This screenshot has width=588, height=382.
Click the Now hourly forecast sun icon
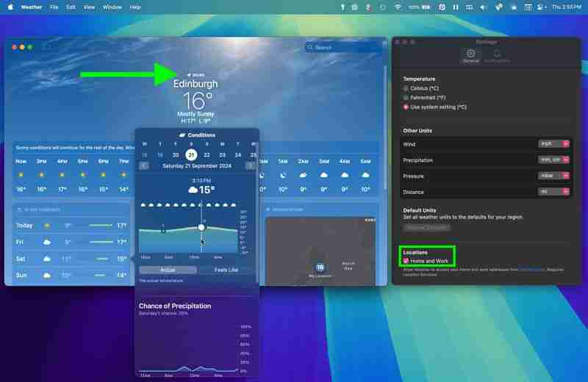tap(21, 175)
